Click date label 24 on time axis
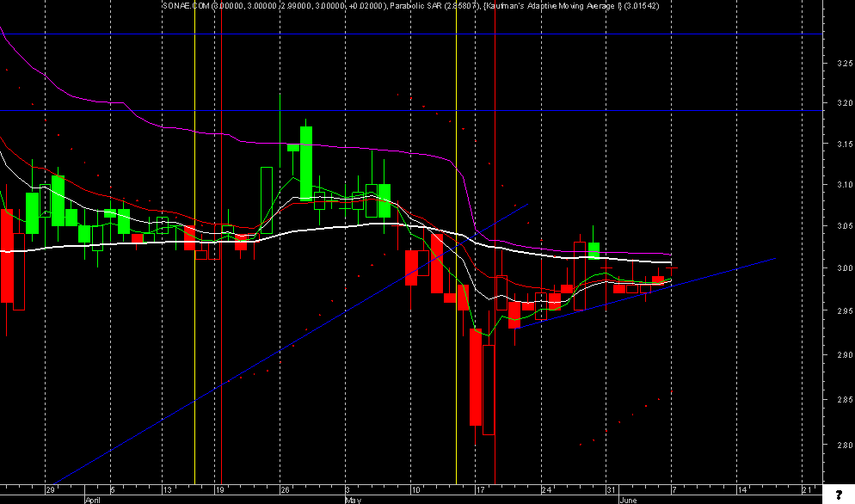 (546, 490)
